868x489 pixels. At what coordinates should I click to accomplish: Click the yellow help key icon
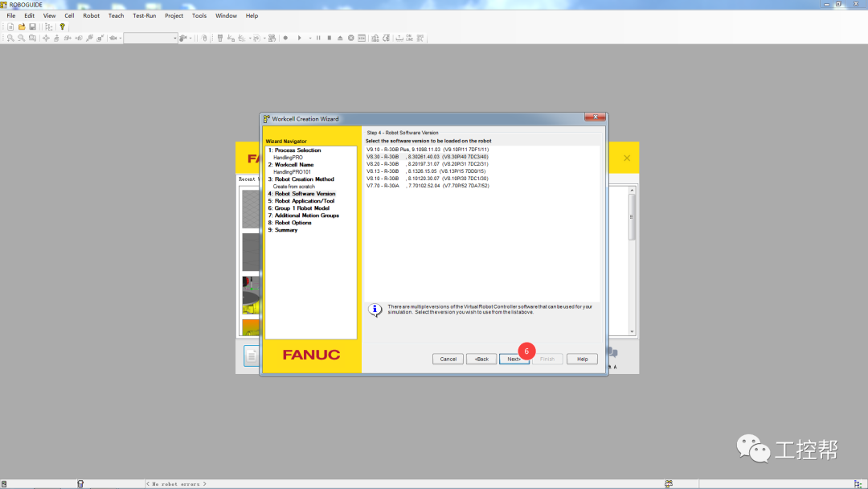click(x=62, y=27)
